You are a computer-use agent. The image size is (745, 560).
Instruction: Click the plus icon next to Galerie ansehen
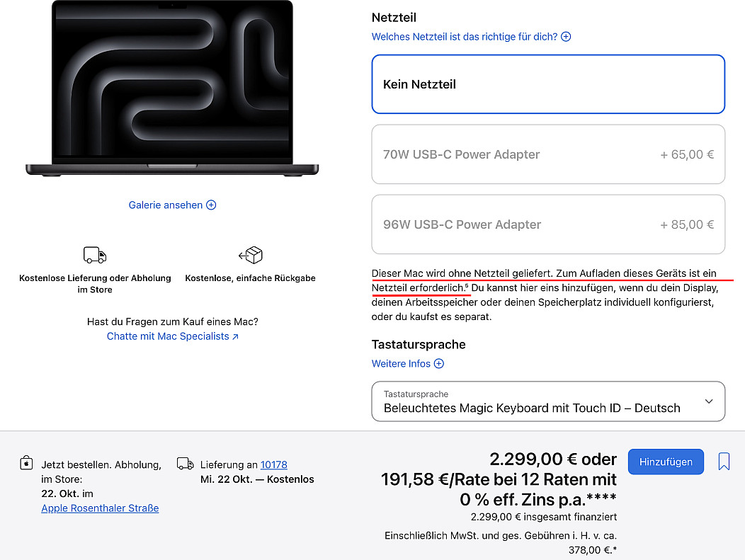[211, 205]
